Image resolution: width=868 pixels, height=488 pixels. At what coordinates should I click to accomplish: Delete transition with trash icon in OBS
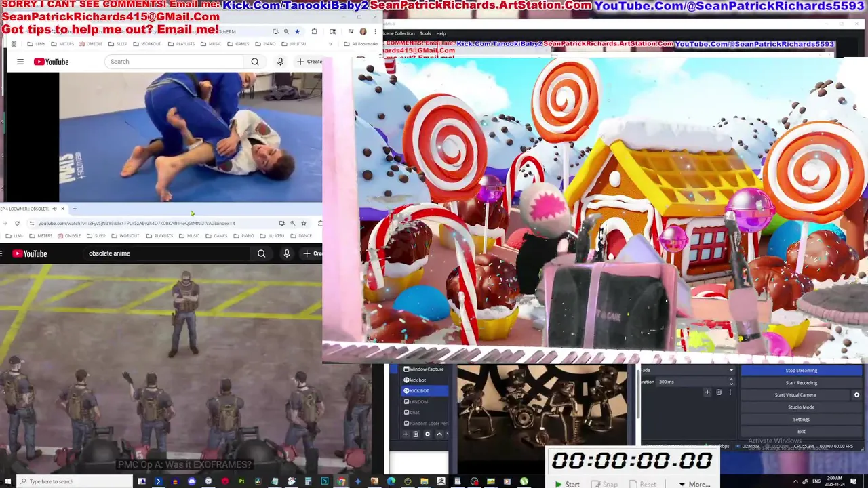[719, 392]
